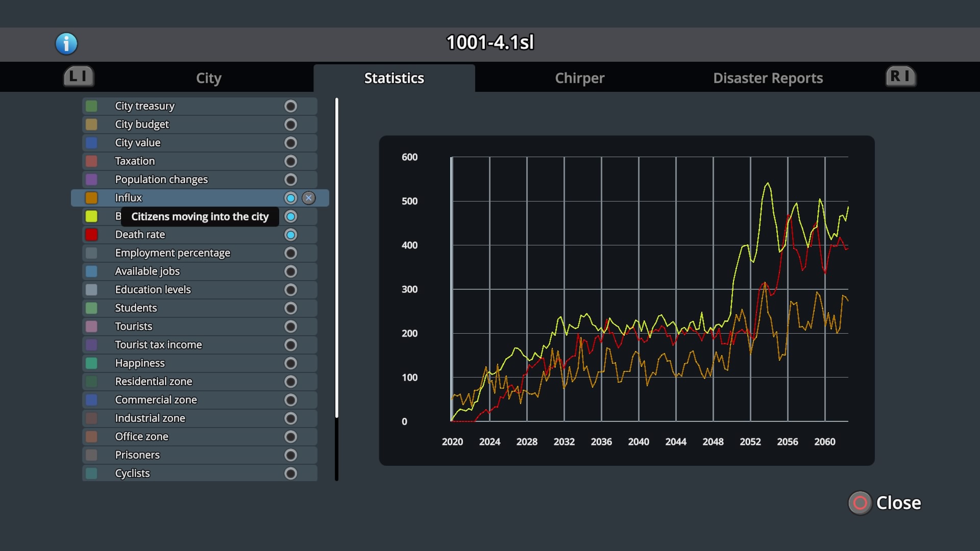Select the Happiness list label
980x551 pixels.
pos(140,363)
